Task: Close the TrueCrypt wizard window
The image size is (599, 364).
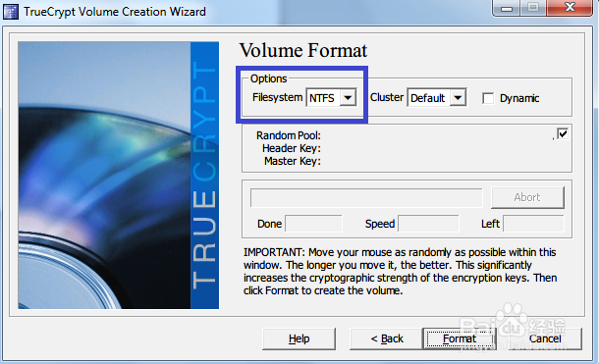Action: coord(570,8)
